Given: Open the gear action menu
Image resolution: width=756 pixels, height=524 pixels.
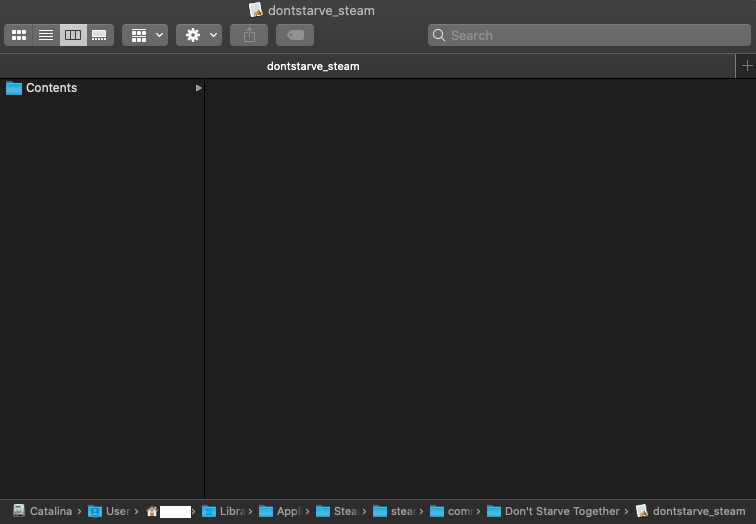Looking at the screenshot, I should click(199, 35).
